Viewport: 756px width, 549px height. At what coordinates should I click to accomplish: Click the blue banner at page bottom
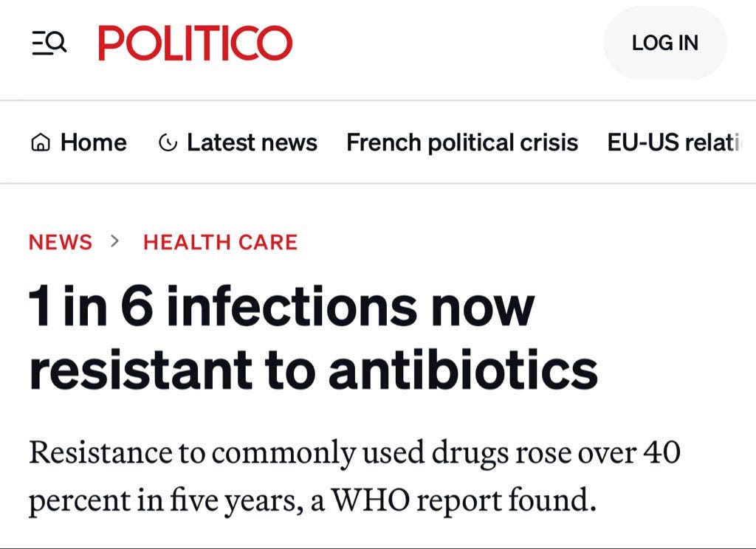378,546
